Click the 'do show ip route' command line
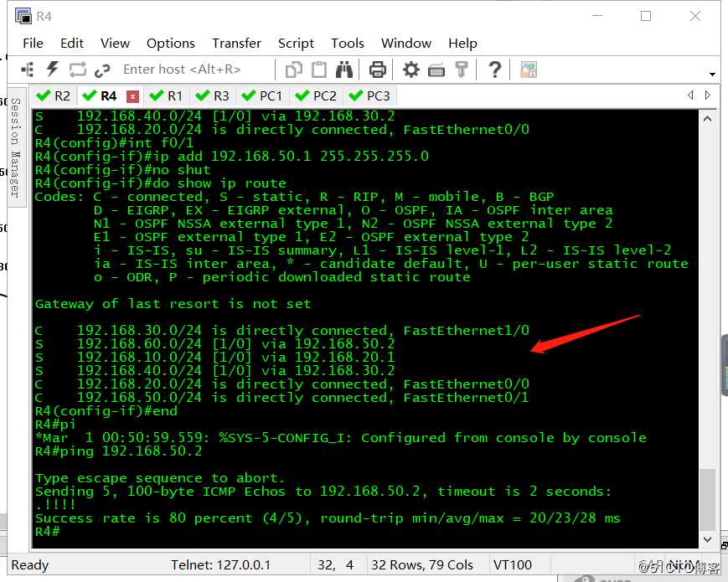The image size is (728, 582). click(161, 183)
